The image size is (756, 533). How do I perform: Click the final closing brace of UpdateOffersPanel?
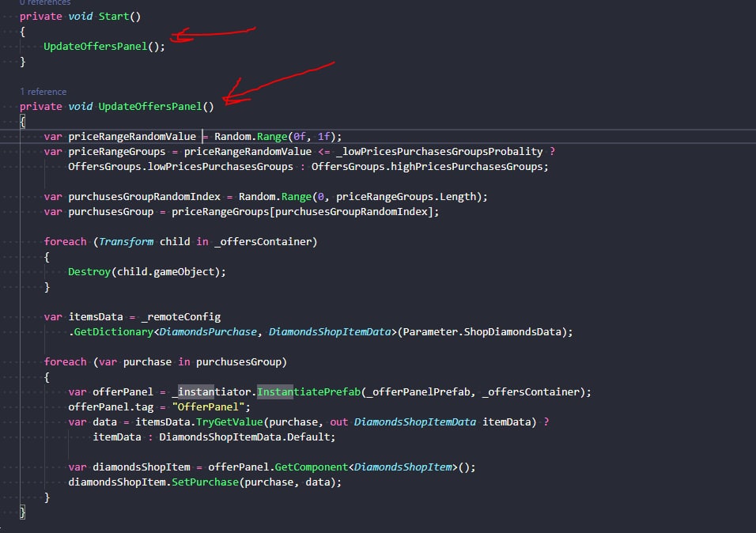(23, 512)
